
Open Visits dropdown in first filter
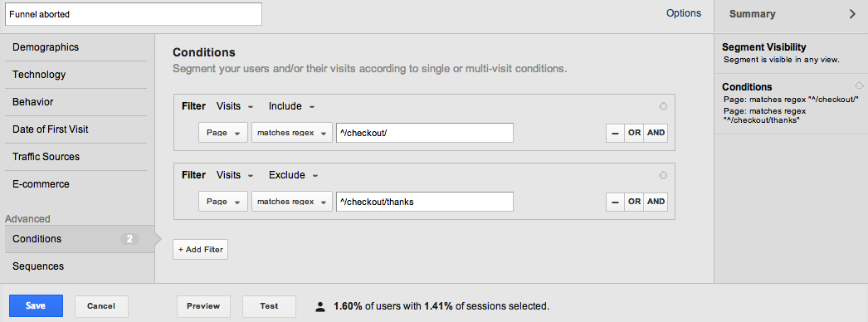235,106
